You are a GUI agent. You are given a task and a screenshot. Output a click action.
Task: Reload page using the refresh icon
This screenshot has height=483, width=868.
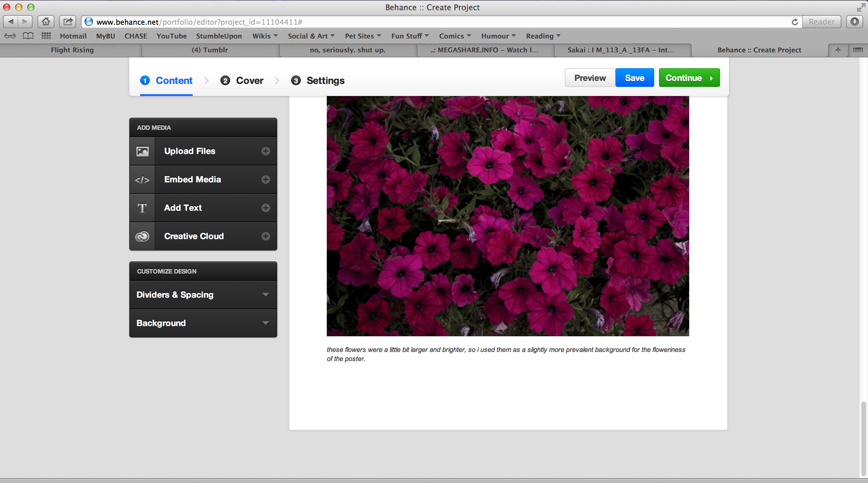point(795,22)
